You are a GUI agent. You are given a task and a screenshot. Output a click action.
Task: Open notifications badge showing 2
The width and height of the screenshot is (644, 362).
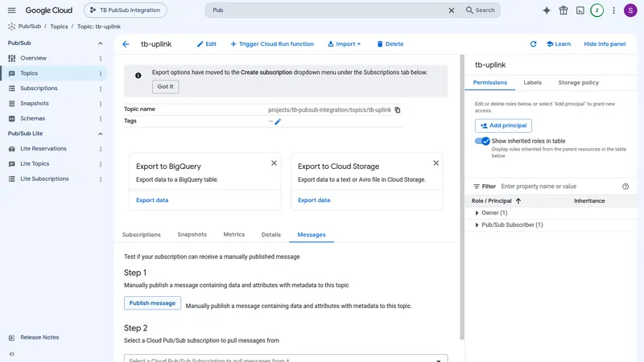pos(597,10)
